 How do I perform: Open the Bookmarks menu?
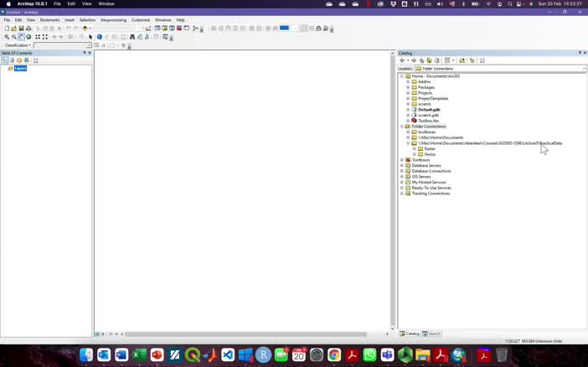(x=50, y=19)
